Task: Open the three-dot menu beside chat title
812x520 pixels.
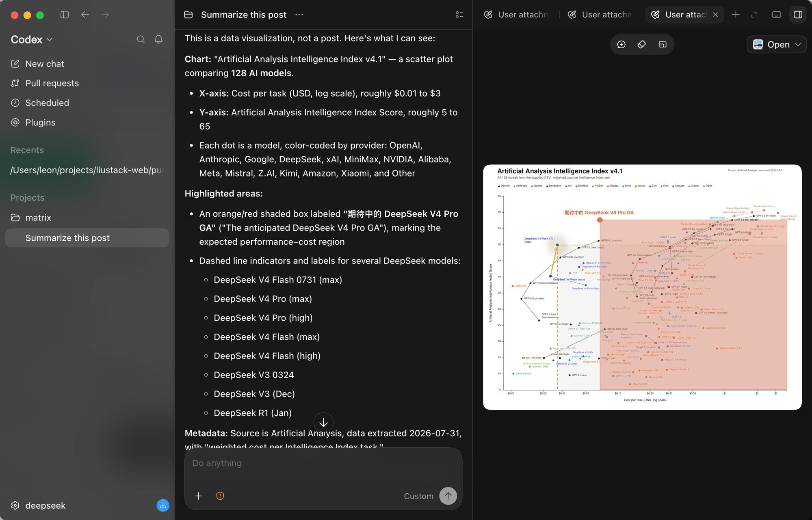Action: (x=299, y=15)
